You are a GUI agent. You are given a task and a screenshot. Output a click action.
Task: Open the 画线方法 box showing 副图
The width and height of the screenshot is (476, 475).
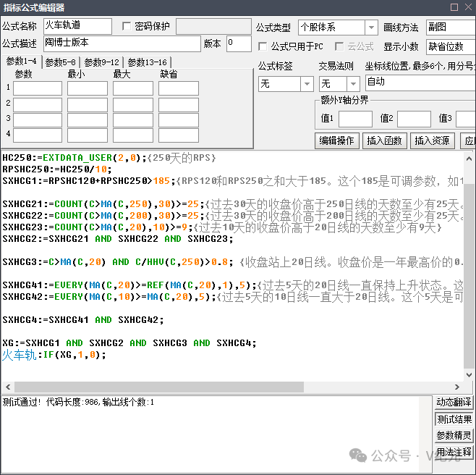point(451,28)
